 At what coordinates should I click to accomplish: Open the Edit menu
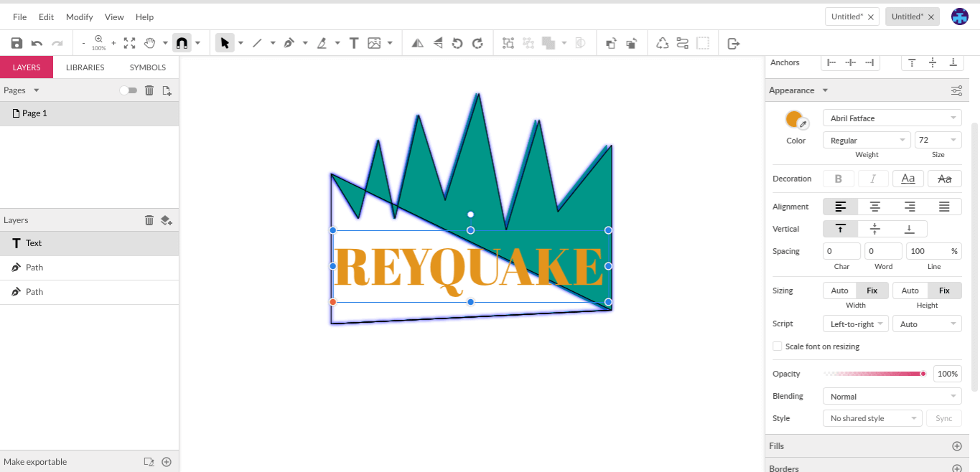click(x=46, y=16)
